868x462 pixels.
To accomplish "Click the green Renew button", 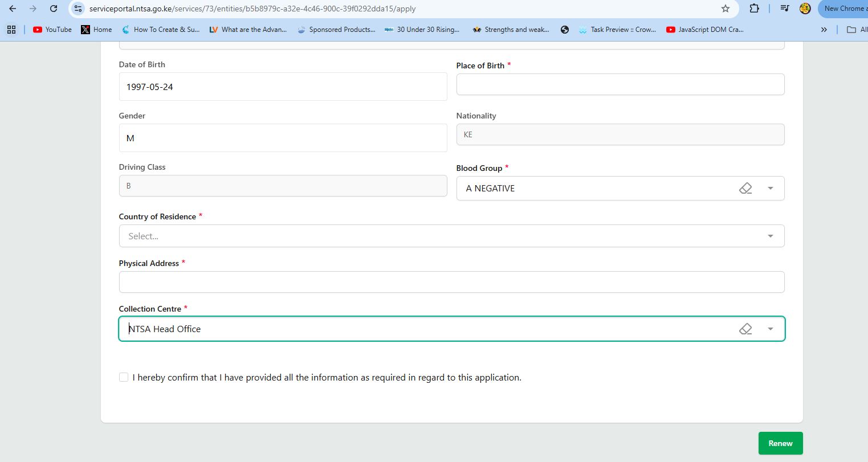I will [780, 443].
